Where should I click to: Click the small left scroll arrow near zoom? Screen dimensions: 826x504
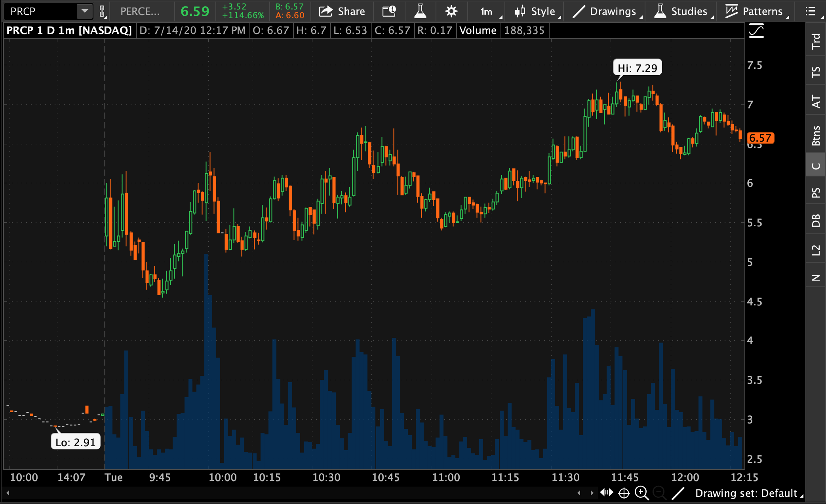click(579, 493)
